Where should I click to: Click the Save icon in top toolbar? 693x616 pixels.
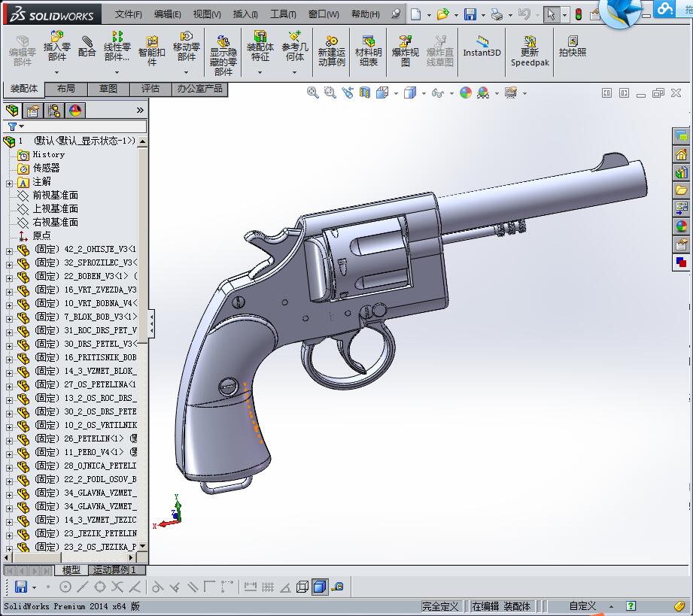pyautogui.click(x=470, y=14)
